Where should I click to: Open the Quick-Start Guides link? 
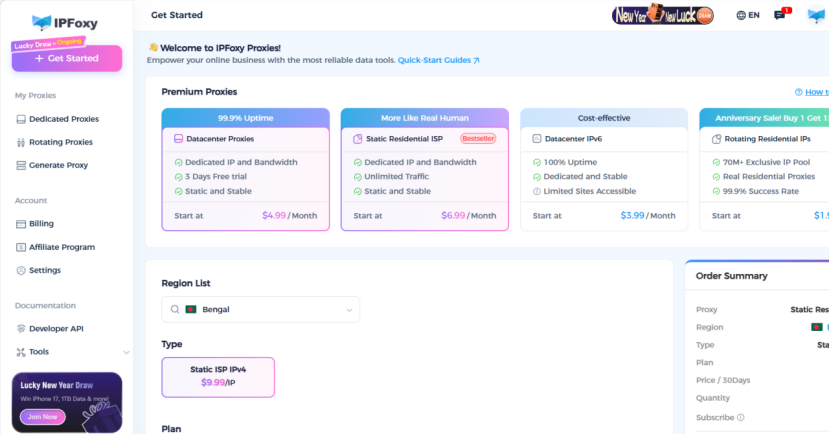click(x=438, y=60)
